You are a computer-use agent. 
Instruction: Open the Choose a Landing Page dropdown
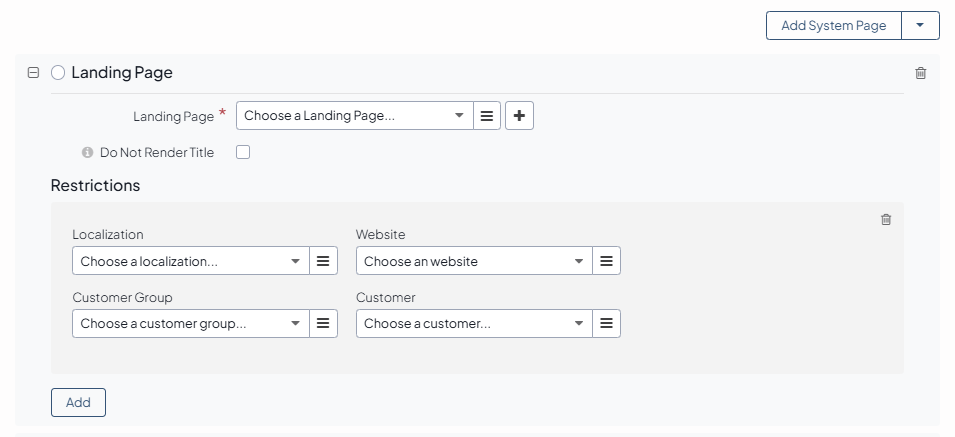[x=355, y=116]
